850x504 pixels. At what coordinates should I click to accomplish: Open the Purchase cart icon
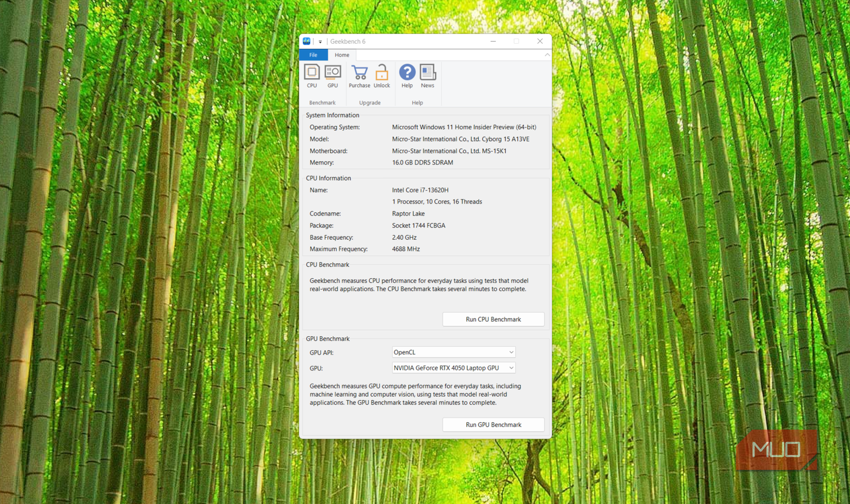[x=360, y=76]
